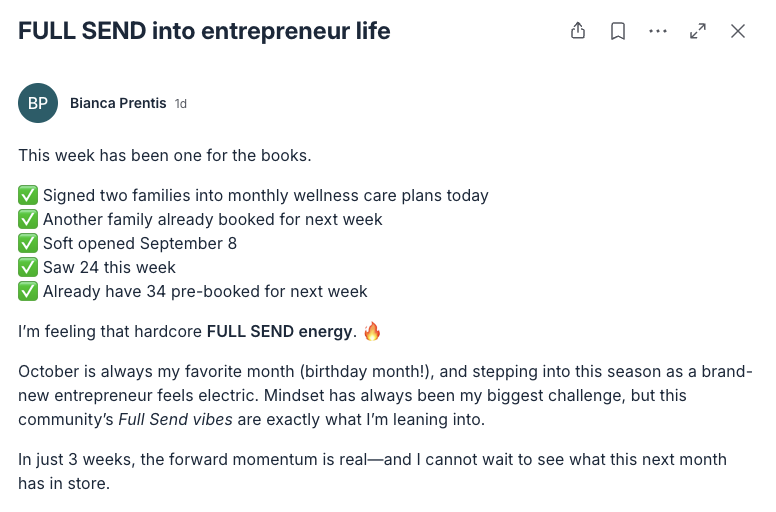776x512 pixels.
Task: Click the 1d timestamp
Action: [x=181, y=103]
